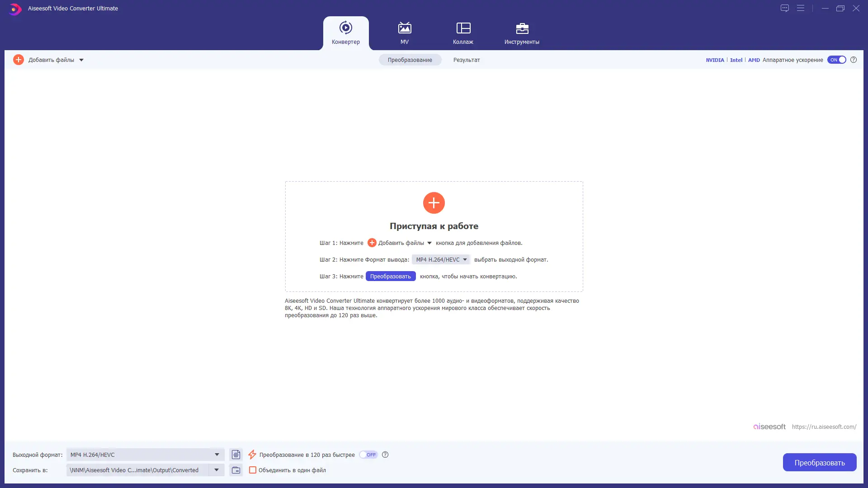This screenshot has width=868, height=488.
Task: Open output format settings gear icon
Action: (x=236, y=455)
